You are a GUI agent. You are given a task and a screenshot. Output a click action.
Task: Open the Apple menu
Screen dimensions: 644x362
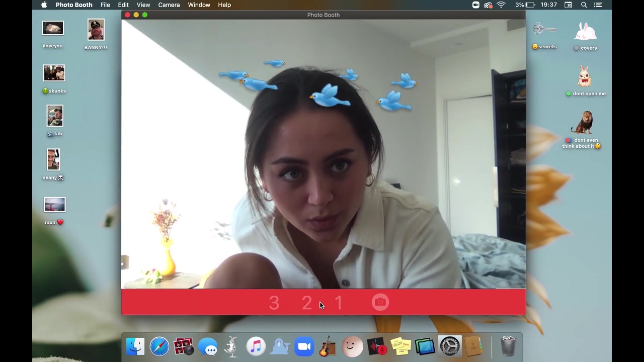click(44, 5)
